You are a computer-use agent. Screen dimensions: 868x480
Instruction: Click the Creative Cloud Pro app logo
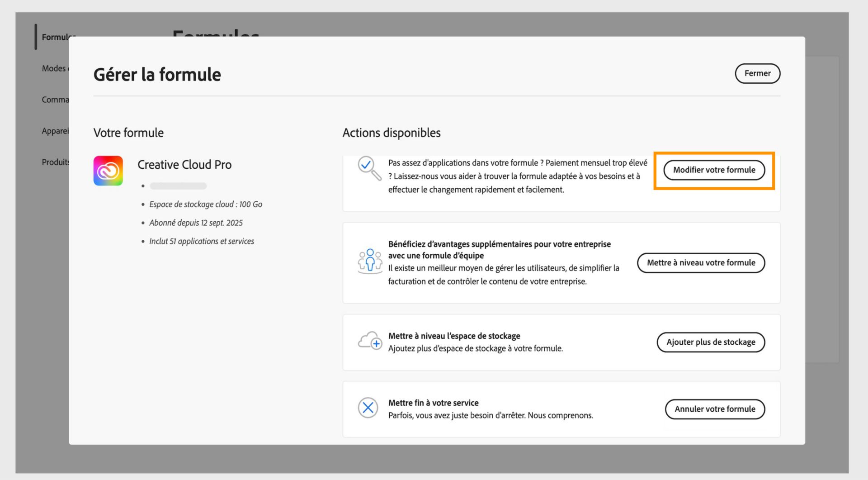108,171
